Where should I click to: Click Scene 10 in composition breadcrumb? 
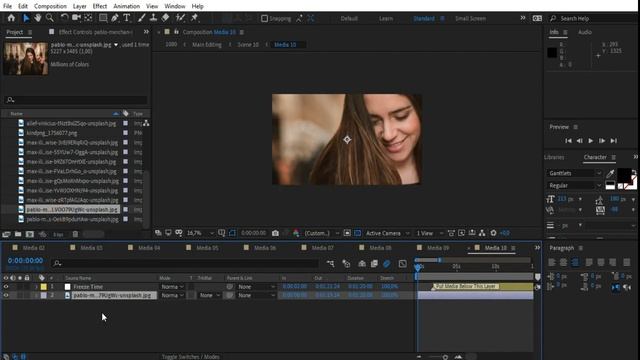(x=248, y=44)
